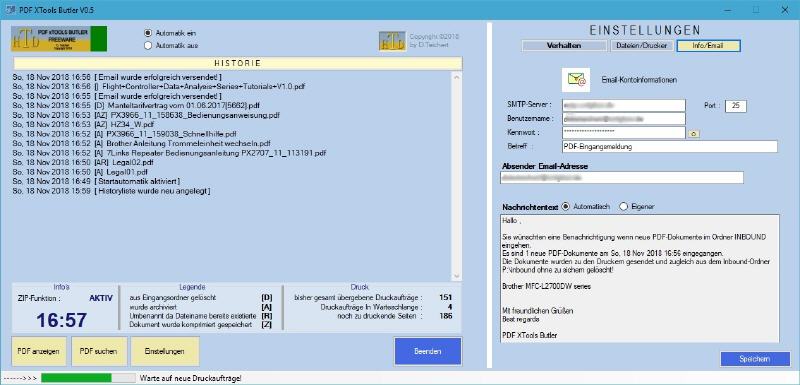Screen dimensions: 800x385
Task: Click the Einstellungen button
Action: pyautogui.click(x=165, y=351)
